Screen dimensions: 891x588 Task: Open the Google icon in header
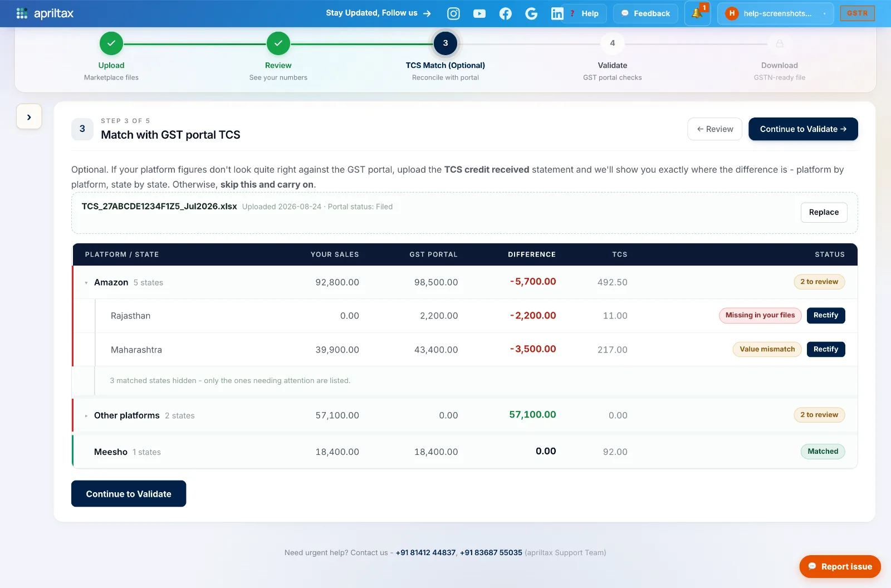click(x=531, y=14)
